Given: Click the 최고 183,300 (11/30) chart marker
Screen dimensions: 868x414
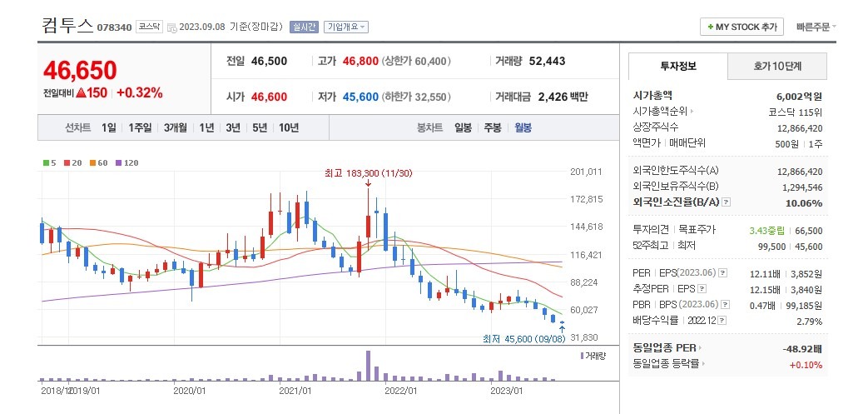Looking at the screenshot, I should click(x=368, y=173).
